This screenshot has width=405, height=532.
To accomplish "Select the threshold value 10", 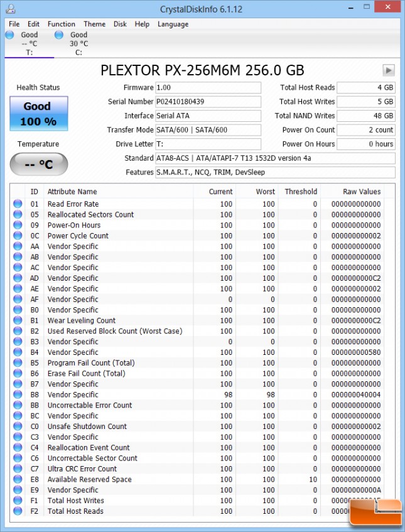I will point(313,479).
